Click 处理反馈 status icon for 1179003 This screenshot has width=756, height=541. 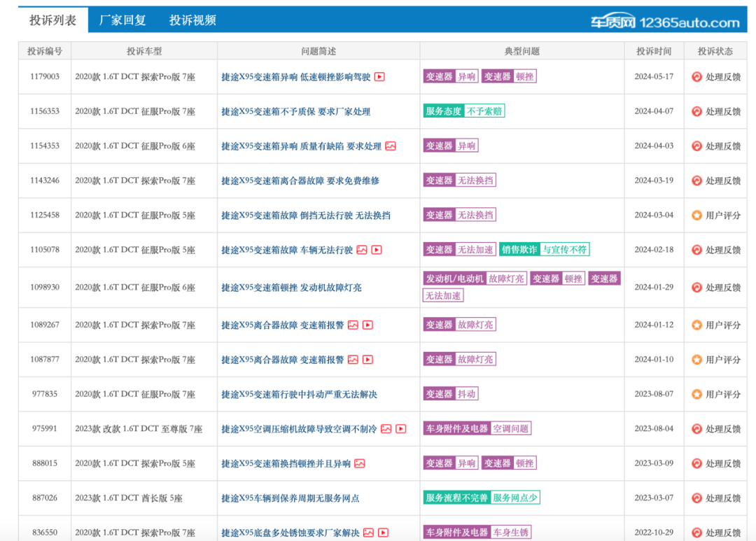coord(696,77)
